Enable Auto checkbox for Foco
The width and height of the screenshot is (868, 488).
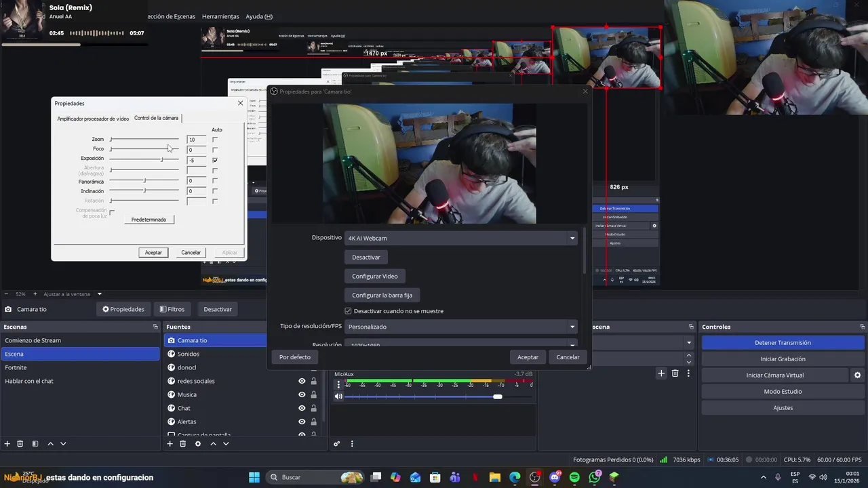[x=215, y=150]
